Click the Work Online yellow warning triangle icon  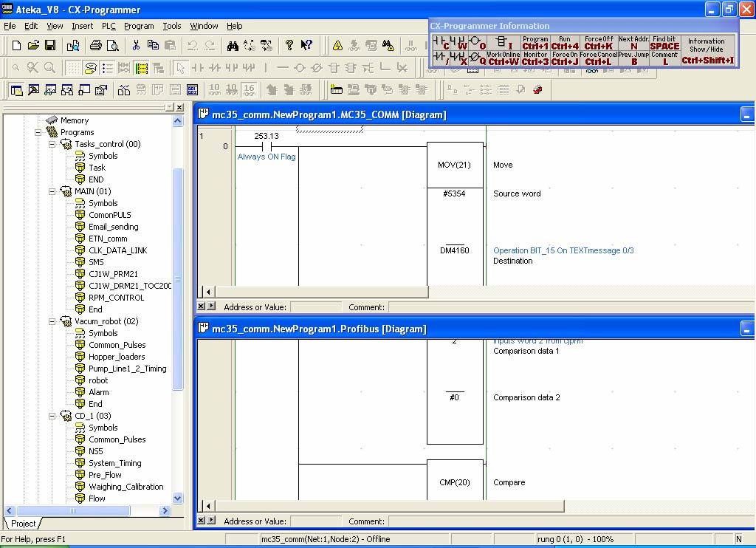337,45
